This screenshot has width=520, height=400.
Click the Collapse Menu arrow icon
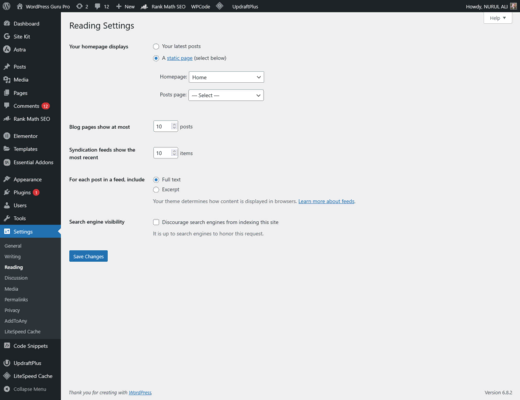pos(7,389)
